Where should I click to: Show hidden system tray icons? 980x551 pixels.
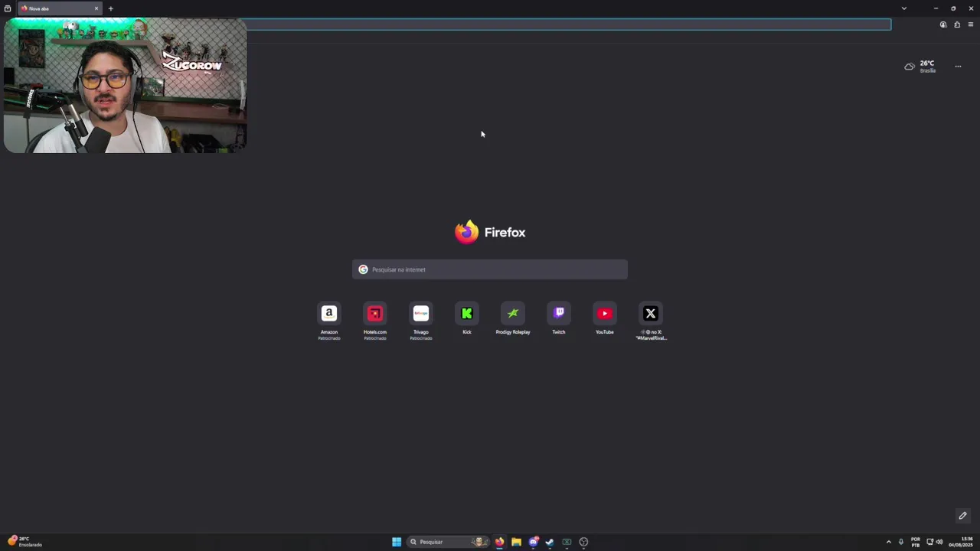coord(889,542)
